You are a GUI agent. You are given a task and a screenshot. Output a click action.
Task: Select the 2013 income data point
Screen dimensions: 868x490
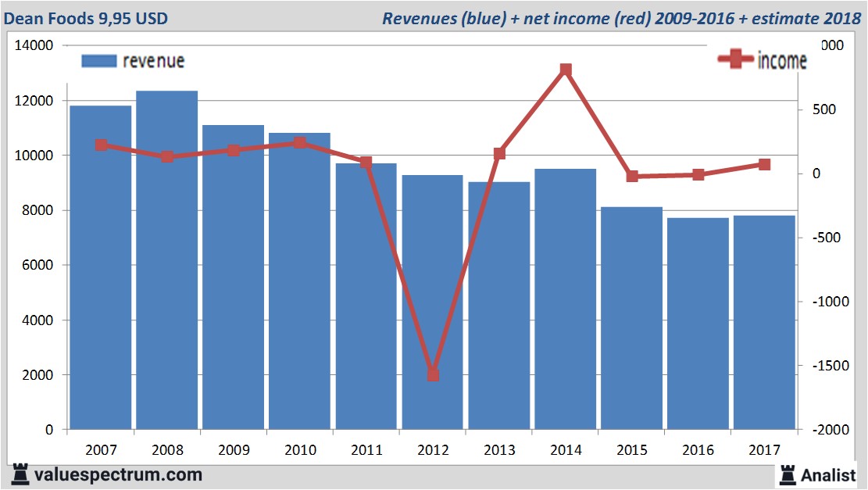pos(500,154)
